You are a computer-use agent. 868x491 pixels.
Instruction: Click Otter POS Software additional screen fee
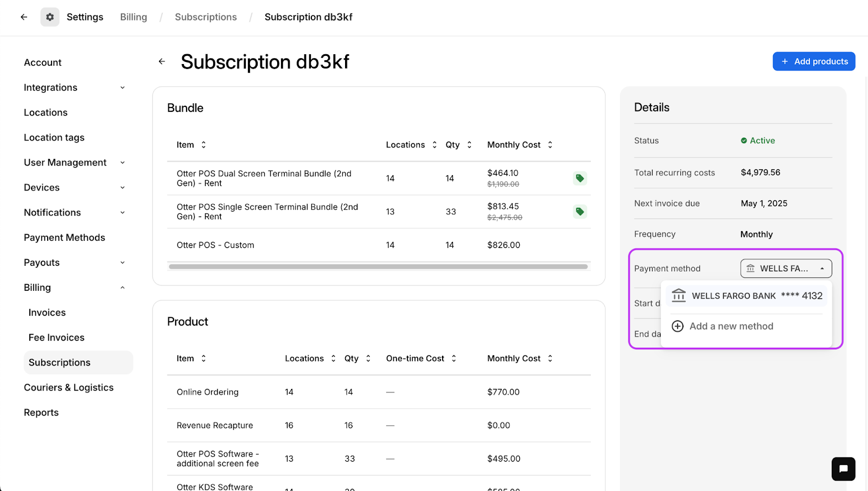click(x=218, y=458)
